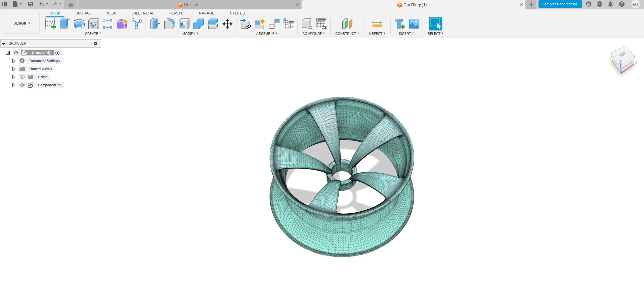
Task: Select the Hole tool
Action: point(93,24)
